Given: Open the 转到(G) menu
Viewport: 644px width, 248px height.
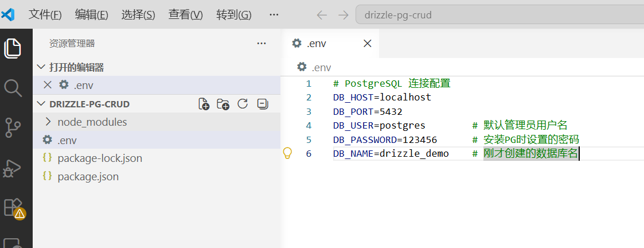Looking at the screenshot, I should coord(233,15).
